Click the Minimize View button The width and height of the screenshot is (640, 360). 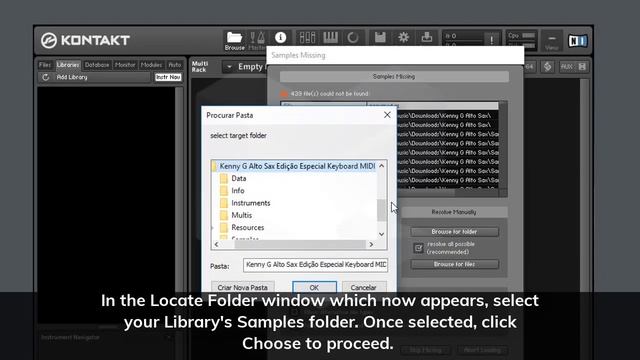[x=551, y=41]
